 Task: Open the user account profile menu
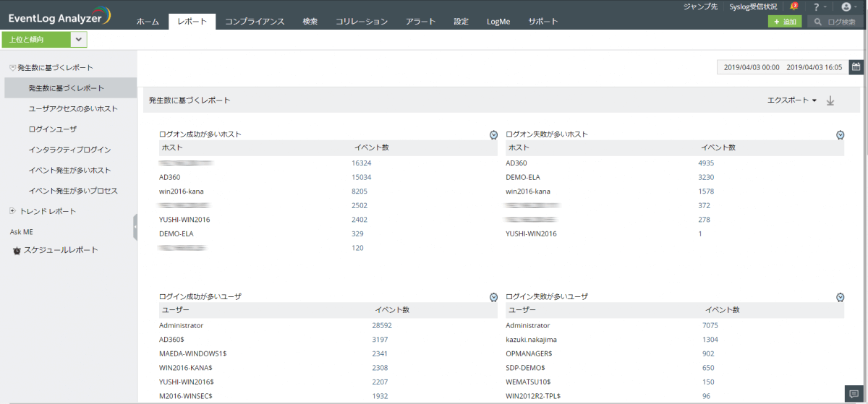coord(848,7)
